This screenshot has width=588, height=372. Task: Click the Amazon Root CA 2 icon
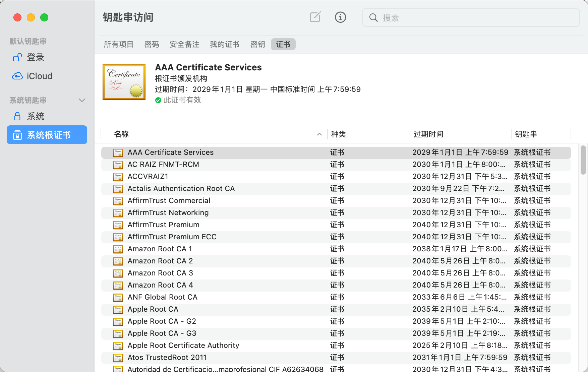pyautogui.click(x=118, y=261)
